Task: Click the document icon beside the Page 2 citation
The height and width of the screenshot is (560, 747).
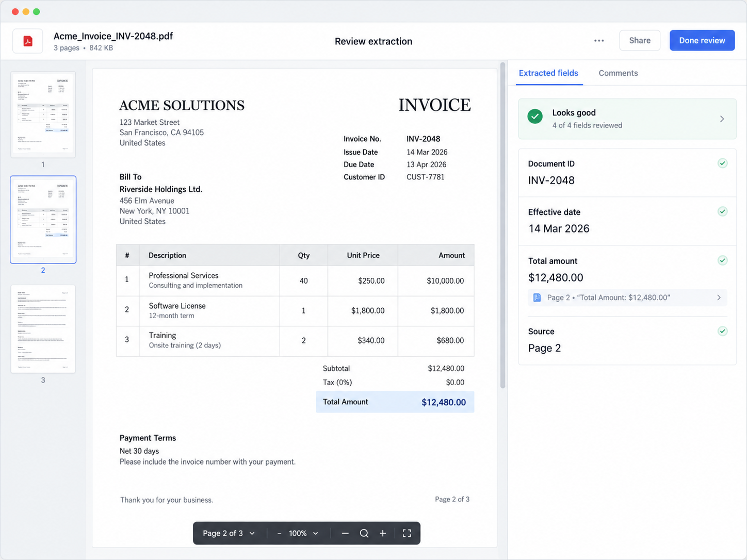Action: click(x=537, y=298)
